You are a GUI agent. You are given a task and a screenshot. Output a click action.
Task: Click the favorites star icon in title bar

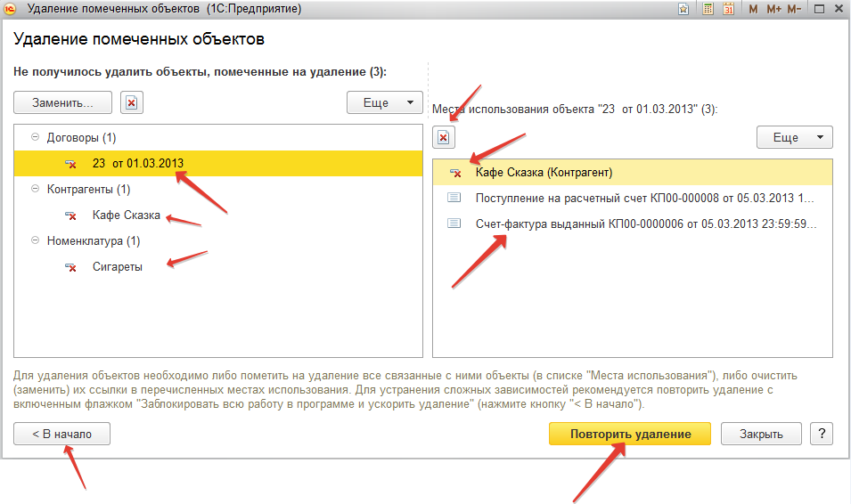click(683, 9)
